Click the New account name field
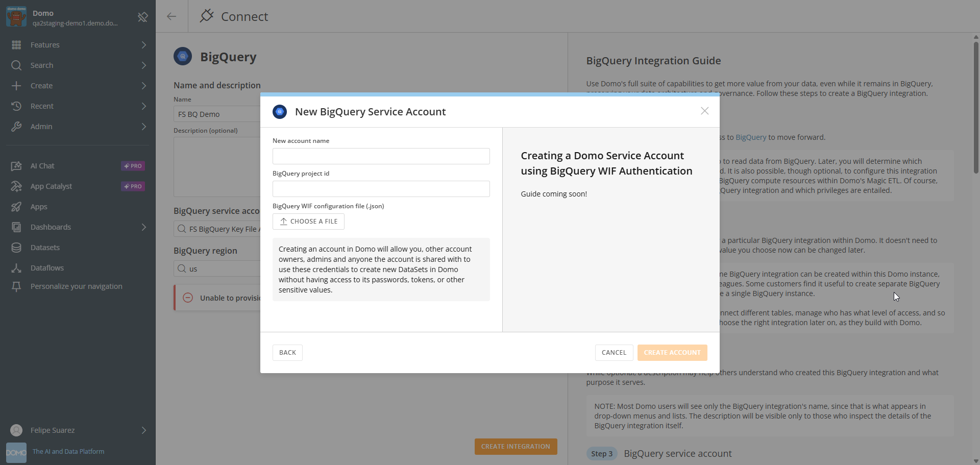The image size is (980, 465). (381, 156)
